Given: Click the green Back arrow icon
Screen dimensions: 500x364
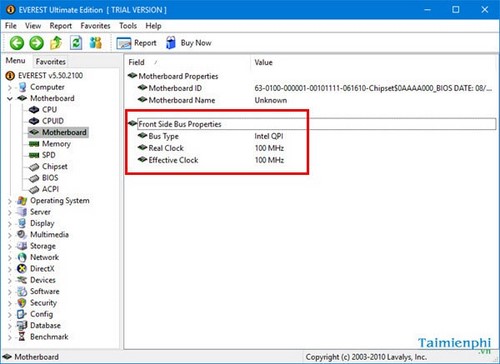Looking at the screenshot, I should pyautogui.click(x=17, y=43).
